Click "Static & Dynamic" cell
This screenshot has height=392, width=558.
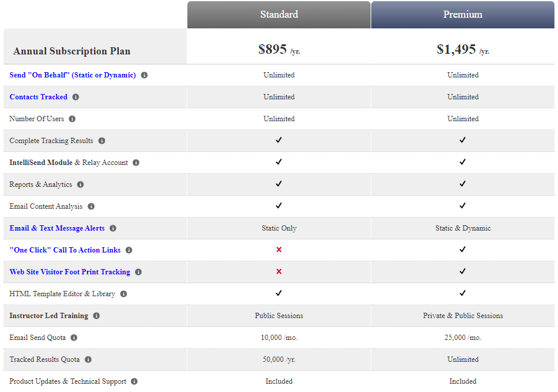pos(463,228)
